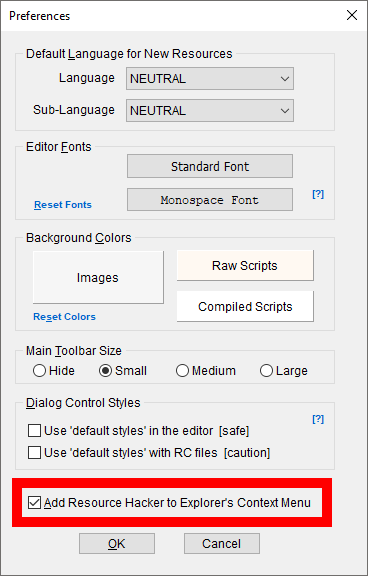Image resolution: width=368 pixels, height=576 pixels.
Task: Click the Reset Fonts link
Action: click(63, 205)
